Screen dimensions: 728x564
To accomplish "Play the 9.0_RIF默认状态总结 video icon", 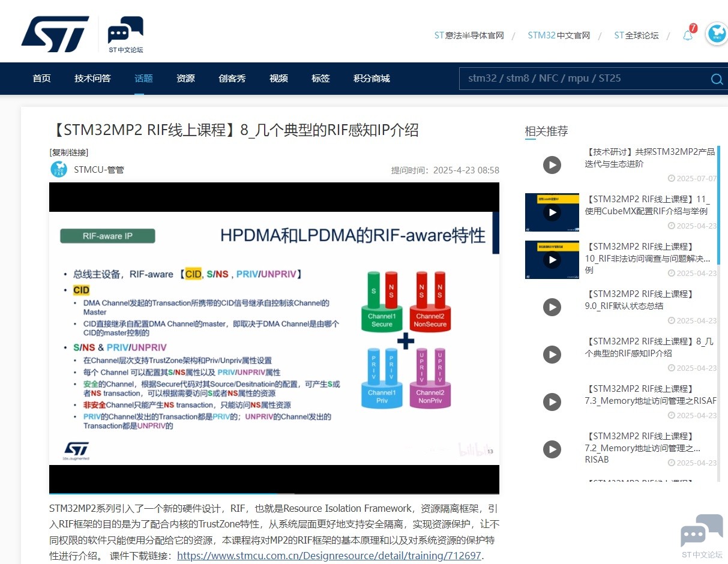I will [x=552, y=307].
